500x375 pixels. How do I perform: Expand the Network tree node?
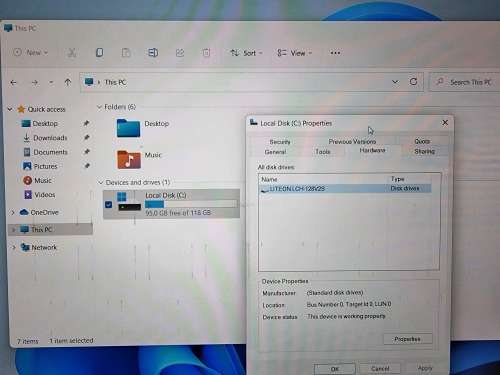[x=13, y=247]
